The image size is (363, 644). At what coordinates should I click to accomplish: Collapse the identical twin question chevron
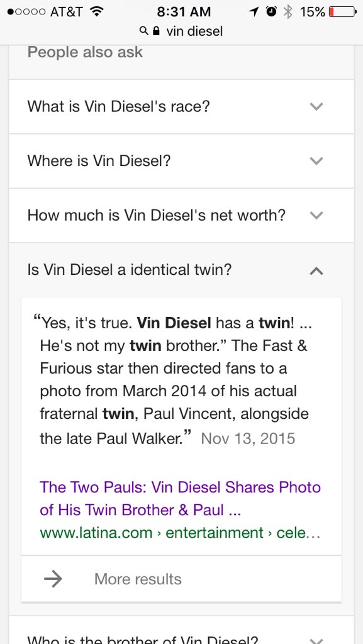[x=316, y=270]
